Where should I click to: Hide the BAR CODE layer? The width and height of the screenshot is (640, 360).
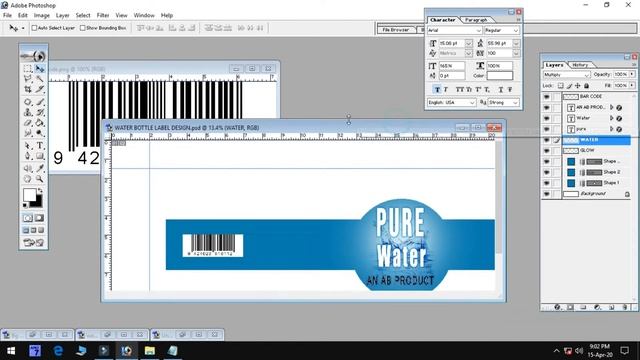click(547, 97)
